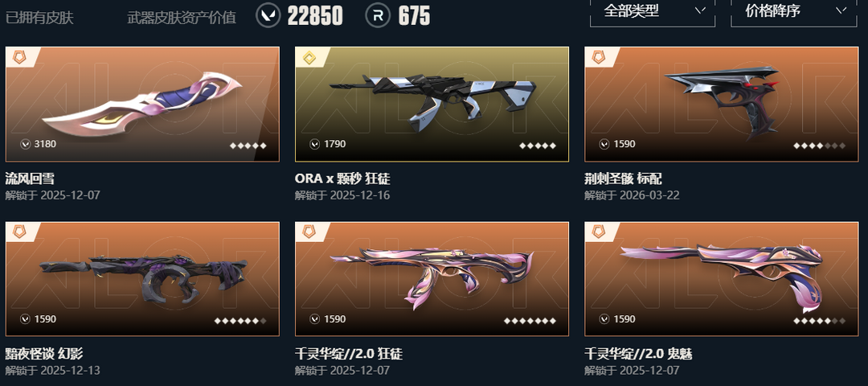This screenshot has height=386, width=868.
Task: Click the 已拥有皮肤 owned skins label
Action: click(x=39, y=17)
